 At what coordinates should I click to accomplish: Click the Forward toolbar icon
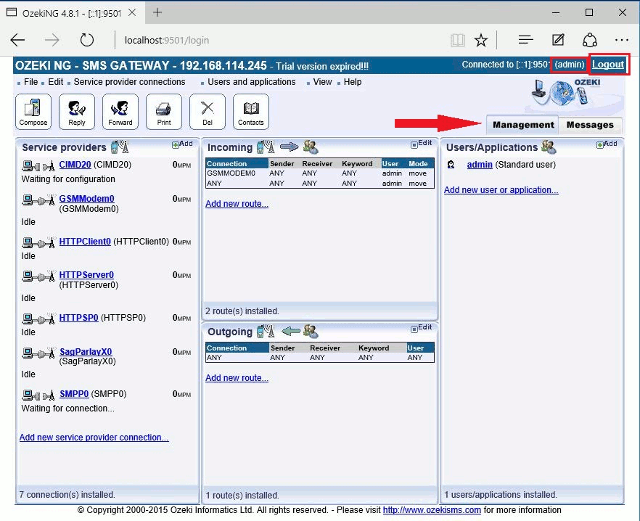coord(120,111)
